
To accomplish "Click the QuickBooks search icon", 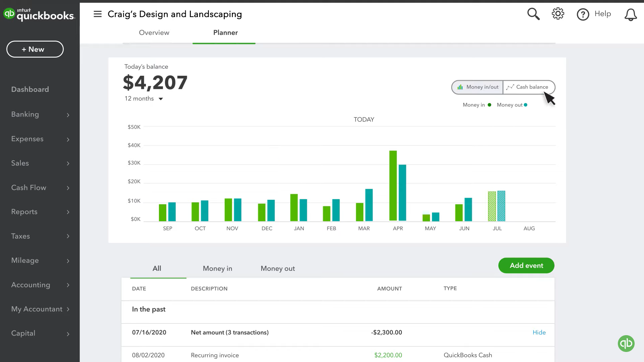I will click(533, 14).
